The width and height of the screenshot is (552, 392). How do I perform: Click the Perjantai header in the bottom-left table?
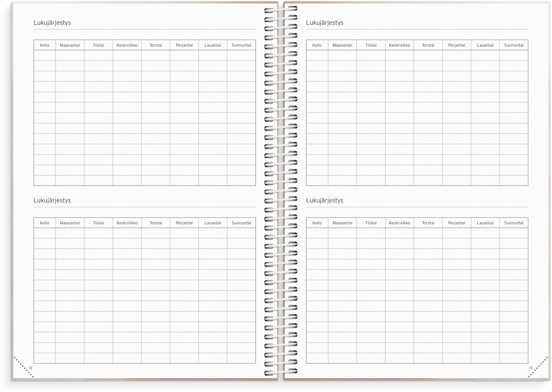184,223
